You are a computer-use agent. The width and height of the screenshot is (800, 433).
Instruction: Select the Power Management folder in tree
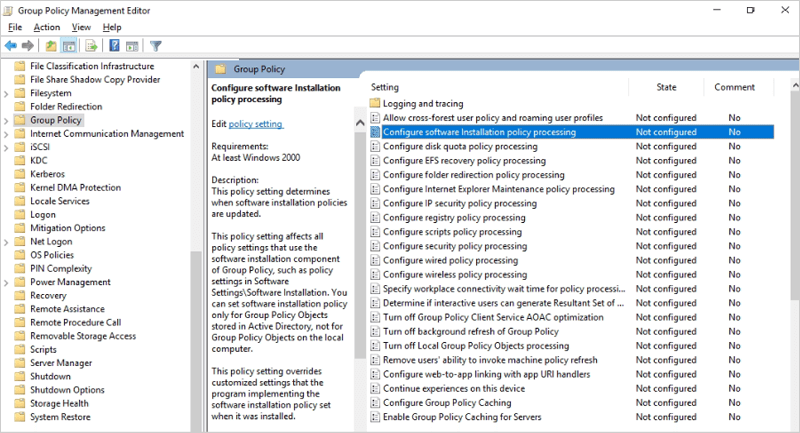70,282
